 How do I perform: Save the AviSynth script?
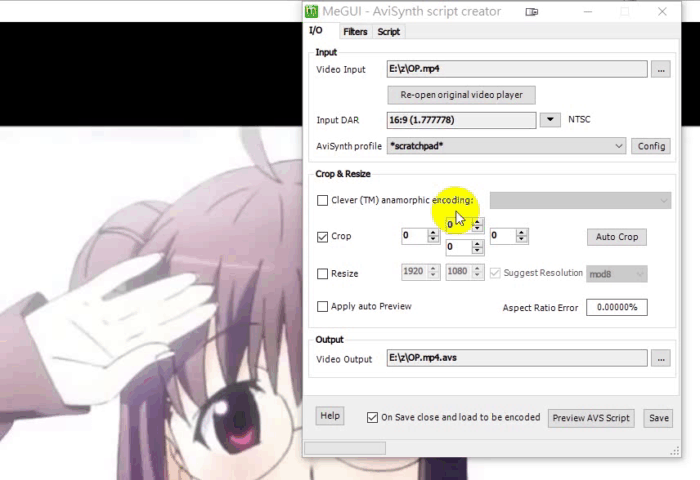click(658, 418)
